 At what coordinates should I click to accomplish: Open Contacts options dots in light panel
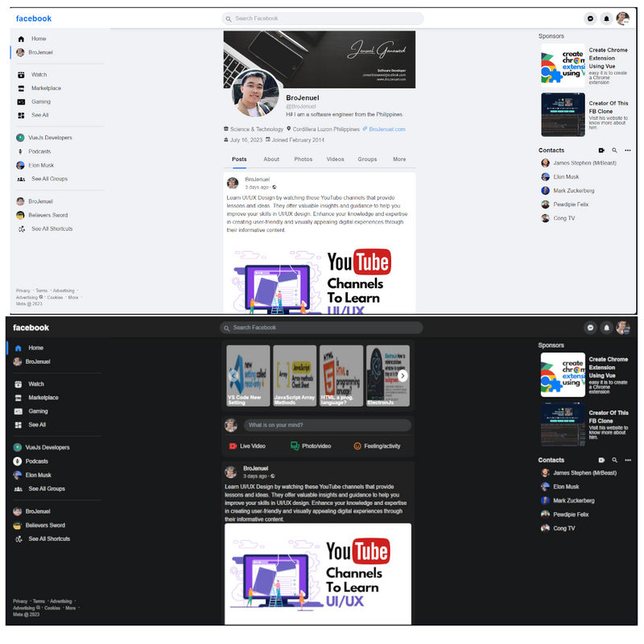pyautogui.click(x=628, y=151)
